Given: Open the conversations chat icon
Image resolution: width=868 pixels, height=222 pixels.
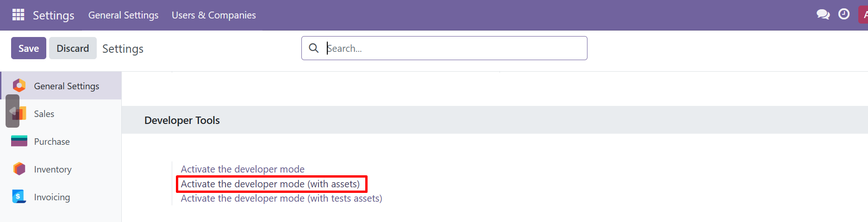Looking at the screenshot, I should click(x=823, y=14).
